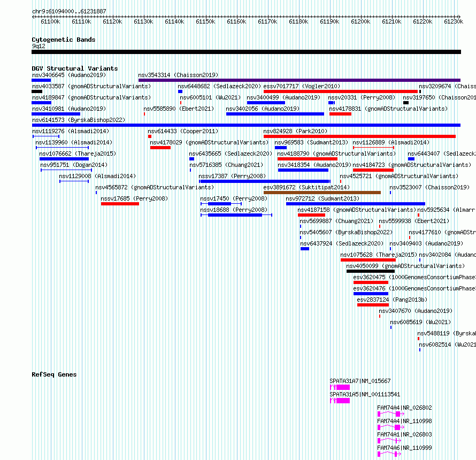The image size is (476, 460).
Task: Open esv3620476 1000Genomes blue variant label
Action: click(x=414, y=288)
